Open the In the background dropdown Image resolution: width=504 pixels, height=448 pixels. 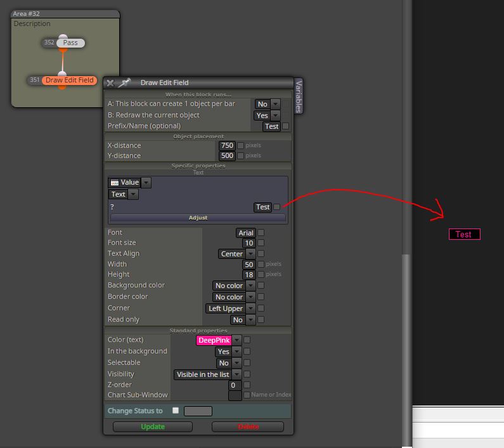(x=237, y=352)
